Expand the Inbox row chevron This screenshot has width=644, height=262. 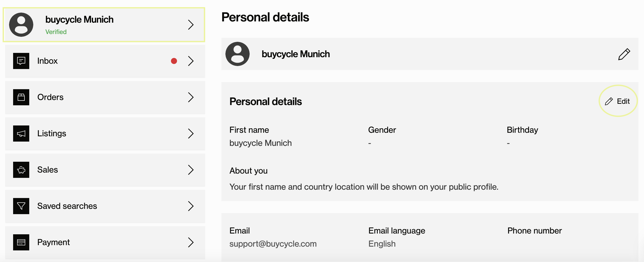click(x=191, y=61)
